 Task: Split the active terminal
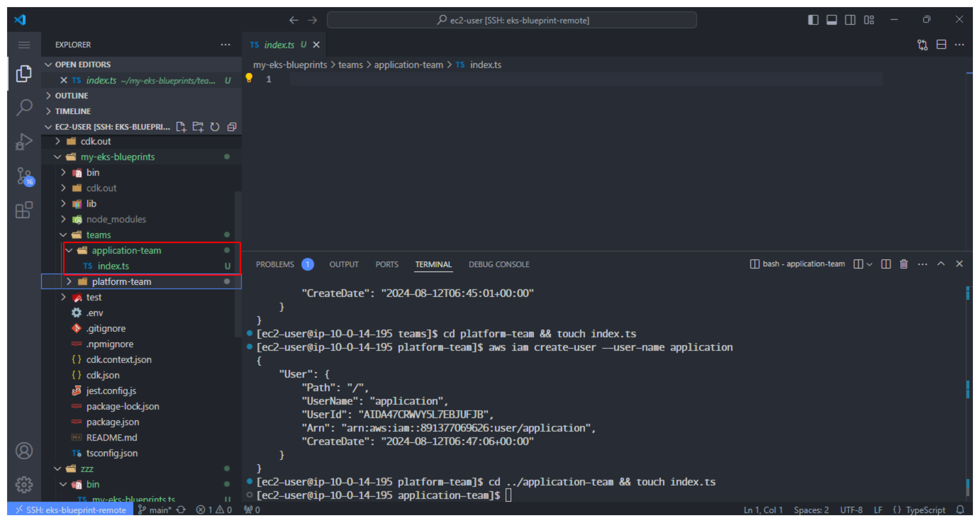tap(886, 264)
